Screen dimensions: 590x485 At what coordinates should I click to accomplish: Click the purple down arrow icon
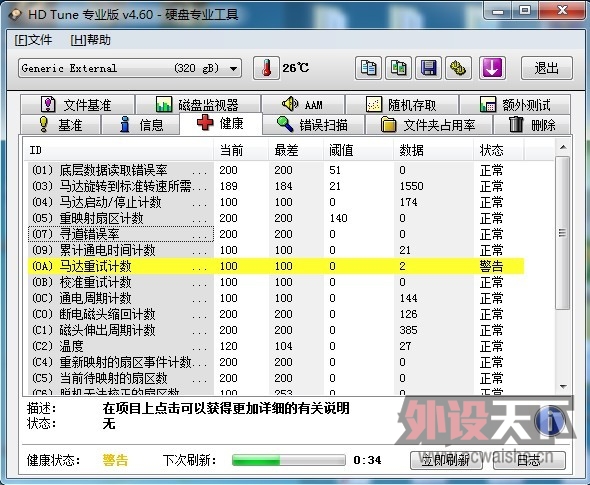point(492,68)
